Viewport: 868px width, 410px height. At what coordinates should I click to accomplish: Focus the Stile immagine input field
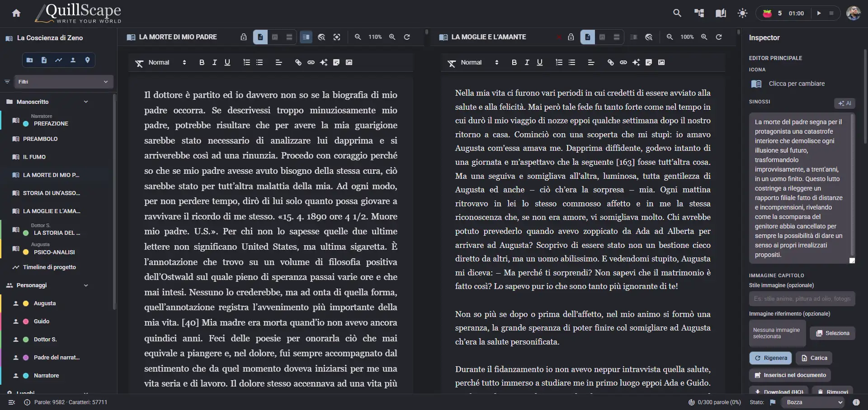point(802,299)
